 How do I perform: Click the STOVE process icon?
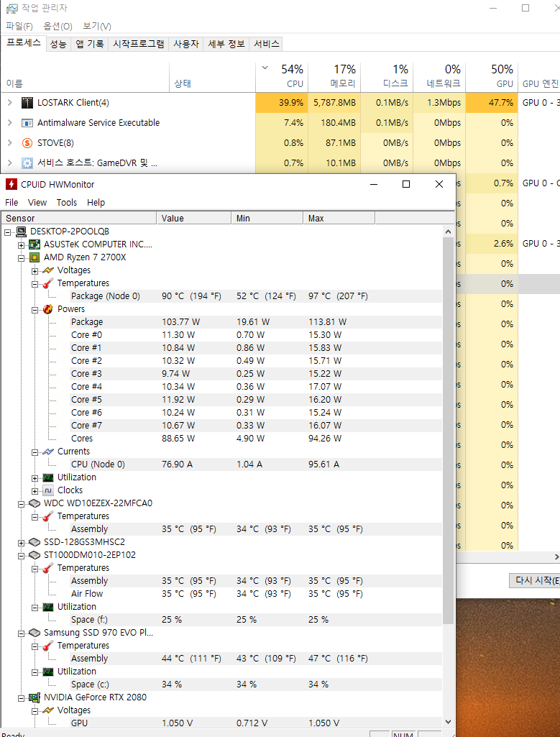[27, 143]
